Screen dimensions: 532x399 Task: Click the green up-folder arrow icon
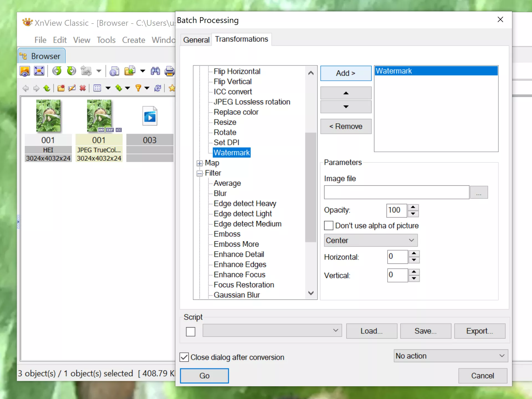coord(47,88)
